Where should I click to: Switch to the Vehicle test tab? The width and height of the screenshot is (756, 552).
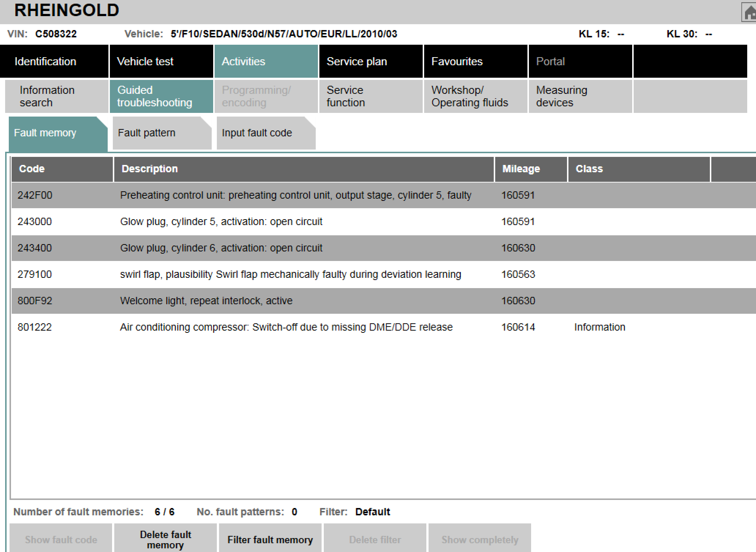(x=161, y=61)
